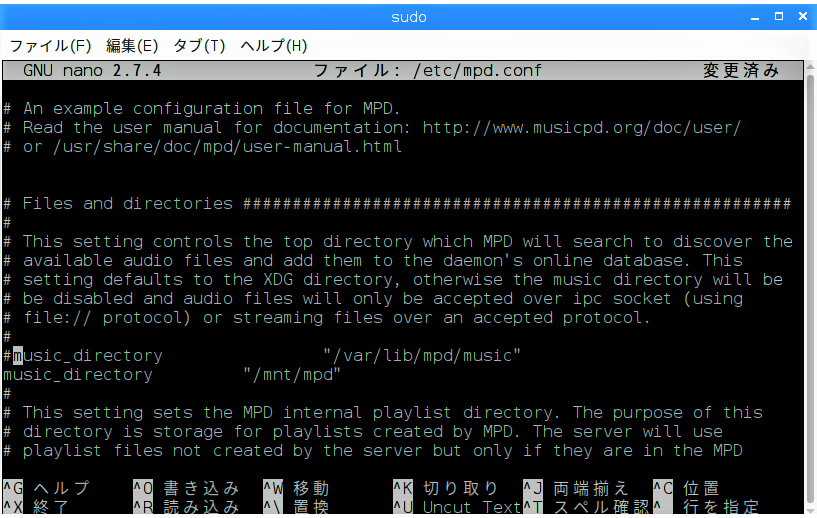
Task: Click the ^O 書き込み shortcut
Action: (x=186, y=488)
